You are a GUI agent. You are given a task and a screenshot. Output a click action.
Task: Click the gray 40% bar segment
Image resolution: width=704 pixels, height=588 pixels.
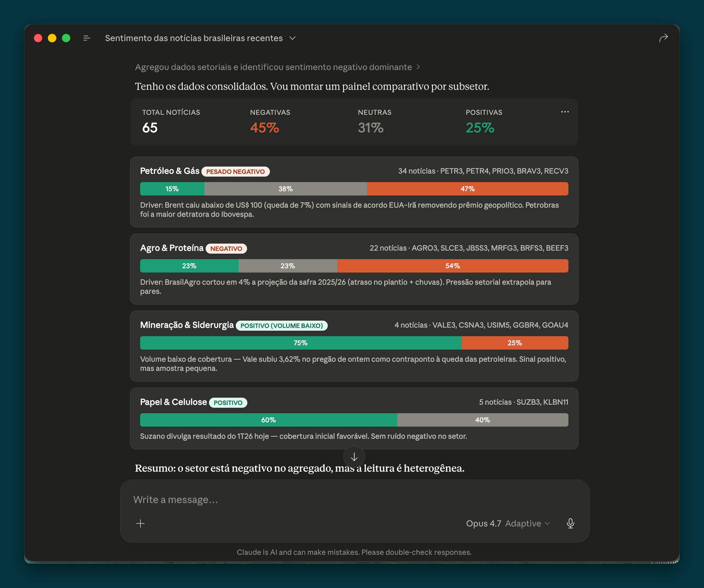click(x=483, y=420)
